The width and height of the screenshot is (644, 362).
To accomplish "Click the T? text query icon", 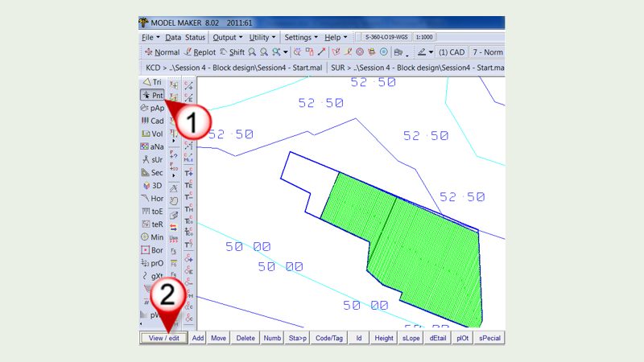I will (188, 245).
